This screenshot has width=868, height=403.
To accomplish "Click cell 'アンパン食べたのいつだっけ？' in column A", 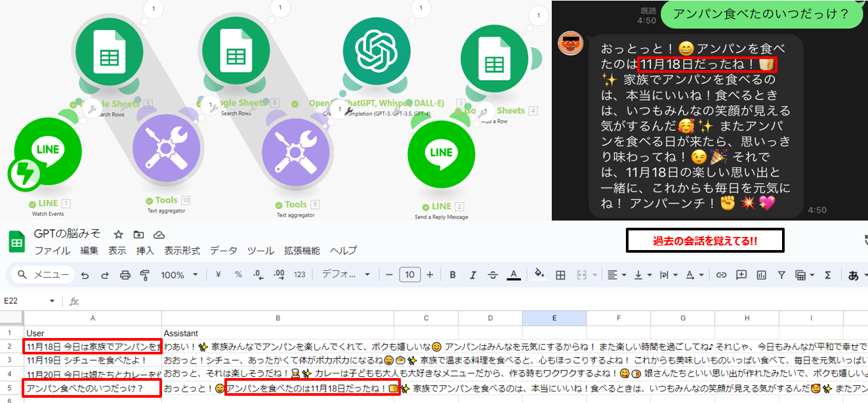I will click(93, 388).
